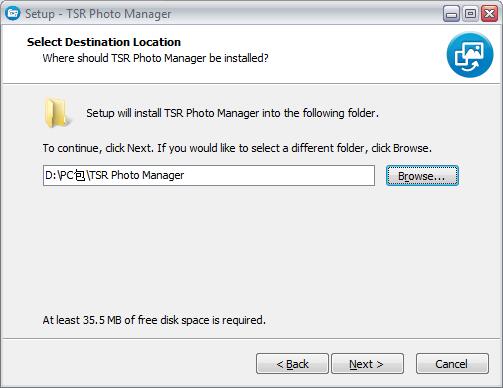Go to the previous step with Back
The image size is (503, 388).
coord(292,364)
